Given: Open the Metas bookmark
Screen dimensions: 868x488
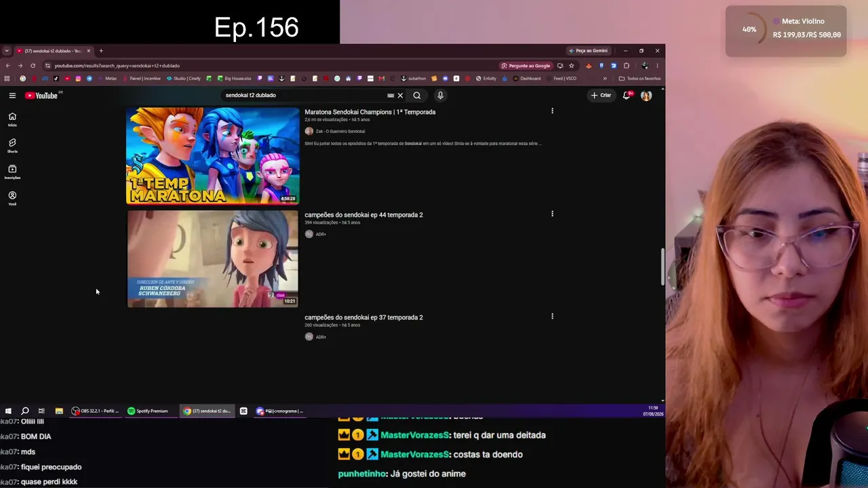Looking at the screenshot, I should click(108, 79).
